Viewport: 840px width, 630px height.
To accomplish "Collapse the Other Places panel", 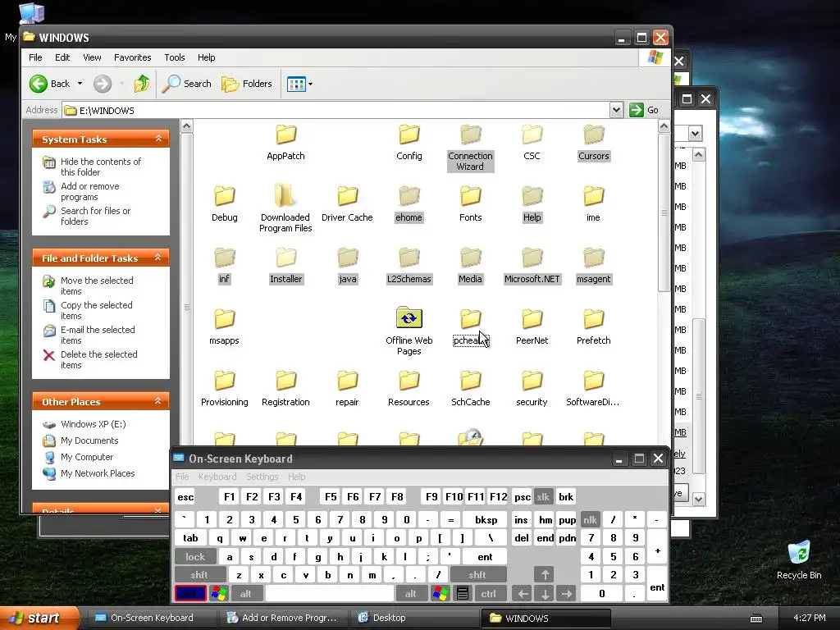I will 158,401.
